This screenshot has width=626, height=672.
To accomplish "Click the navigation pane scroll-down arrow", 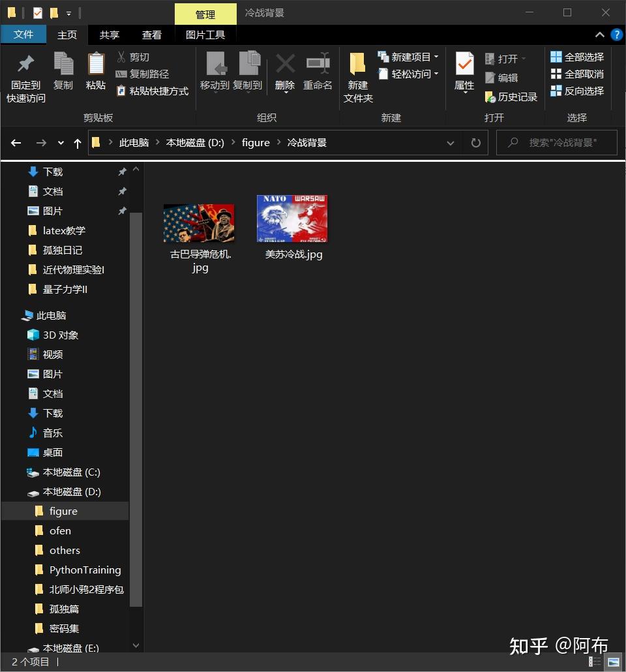I will coord(136,645).
